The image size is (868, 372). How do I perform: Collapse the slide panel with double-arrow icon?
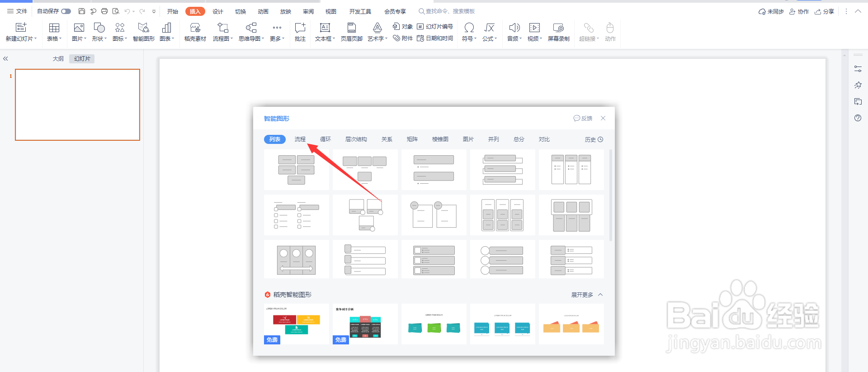click(x=6, y=59)
